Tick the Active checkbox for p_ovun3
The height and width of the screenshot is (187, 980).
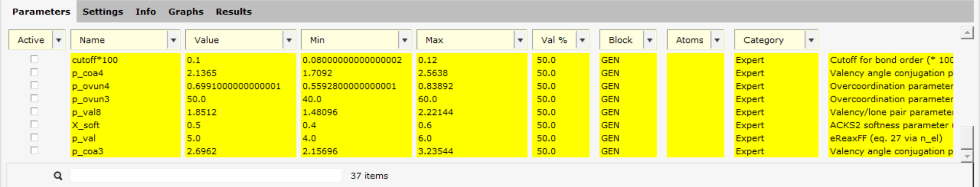[x=34, y=99]
